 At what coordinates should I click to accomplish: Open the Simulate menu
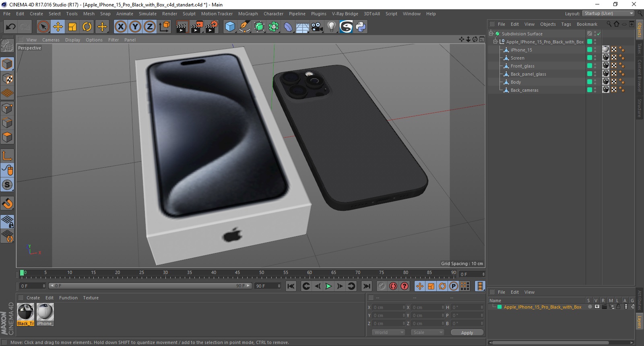(148, 14)
